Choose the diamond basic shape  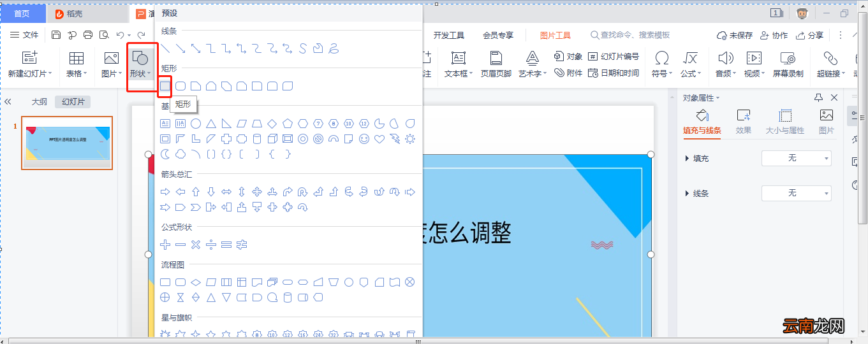coord(272,123)
